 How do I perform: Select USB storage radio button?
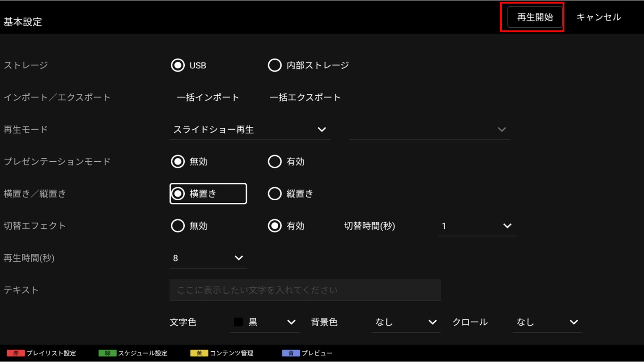pos(178,65)
